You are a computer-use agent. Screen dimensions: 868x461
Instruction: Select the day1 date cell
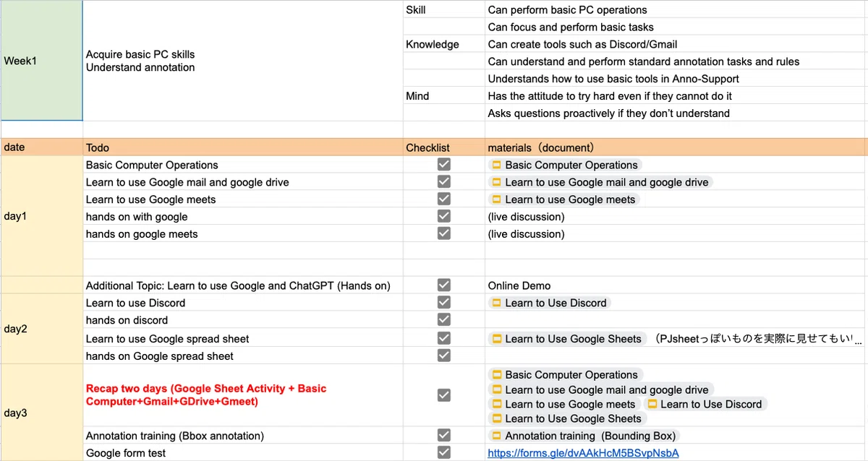(x=41, y=216)
